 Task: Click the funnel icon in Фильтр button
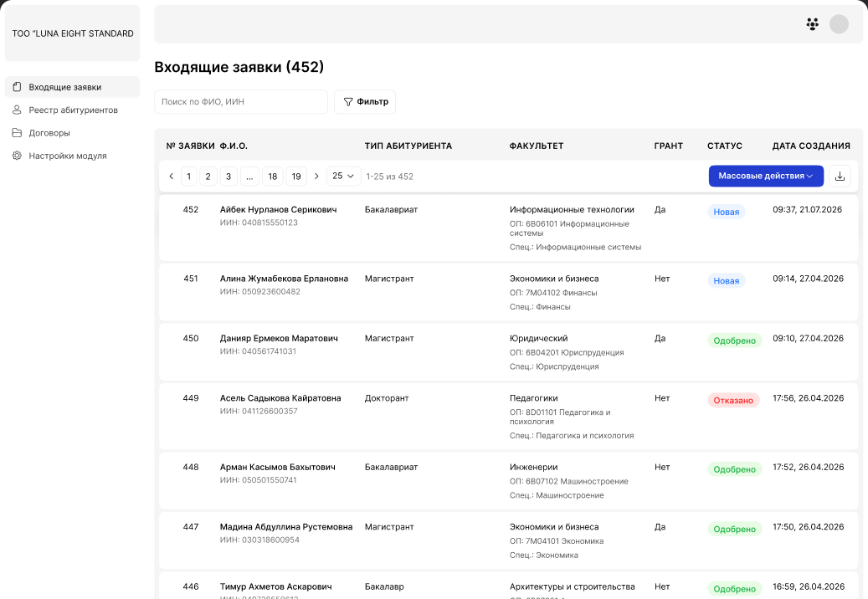tap(348, 102)
